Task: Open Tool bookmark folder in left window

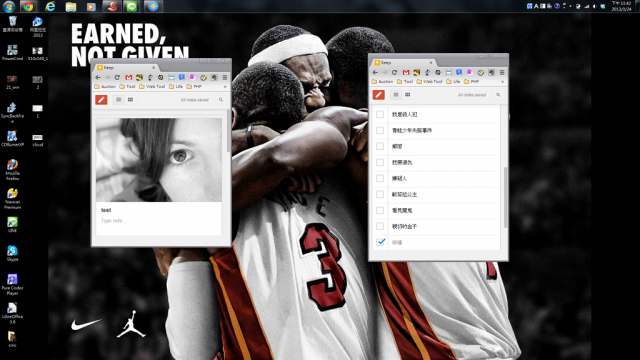Action: coord(127,87)
